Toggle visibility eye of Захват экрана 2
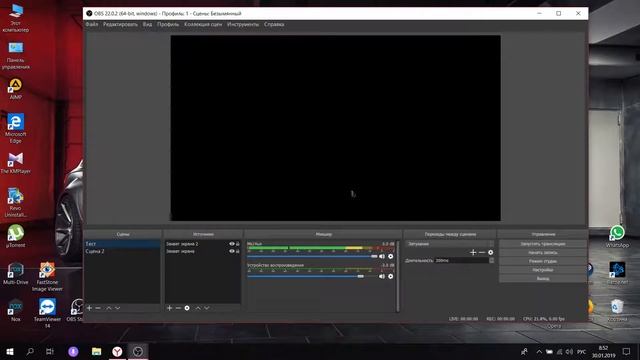This screenshot has width=640, height=360. 231,244
